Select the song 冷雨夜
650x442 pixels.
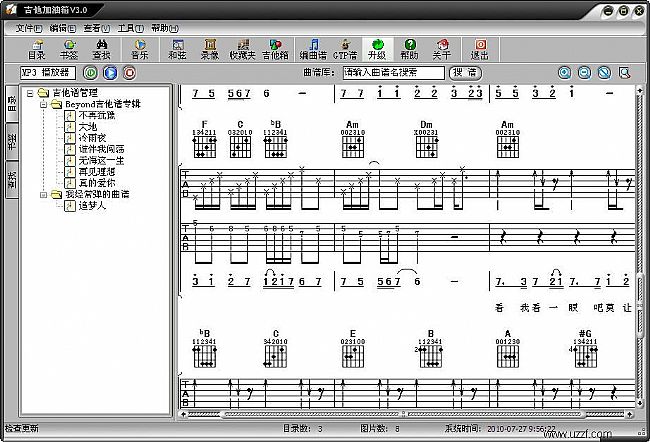(x=92, y=138)
